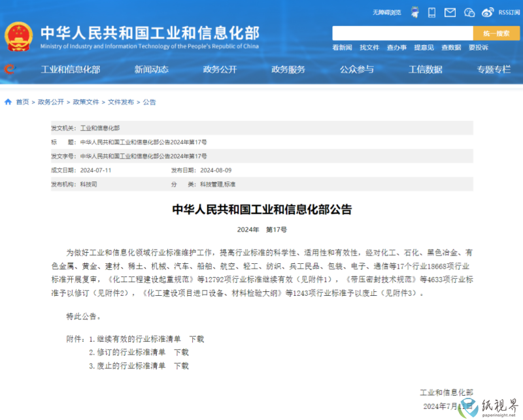
Task: Click the 发文机关 value 工业和信息化部
Action: tap(100, 128)
